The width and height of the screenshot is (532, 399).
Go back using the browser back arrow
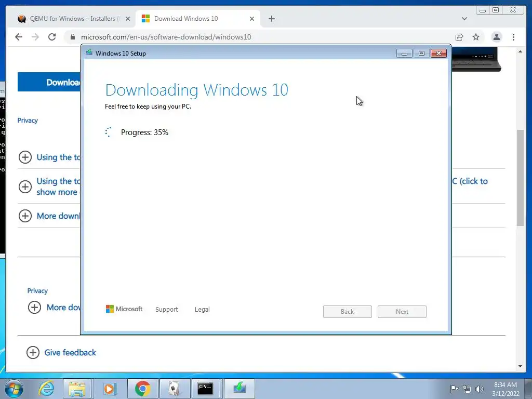[x=19, y=37]
